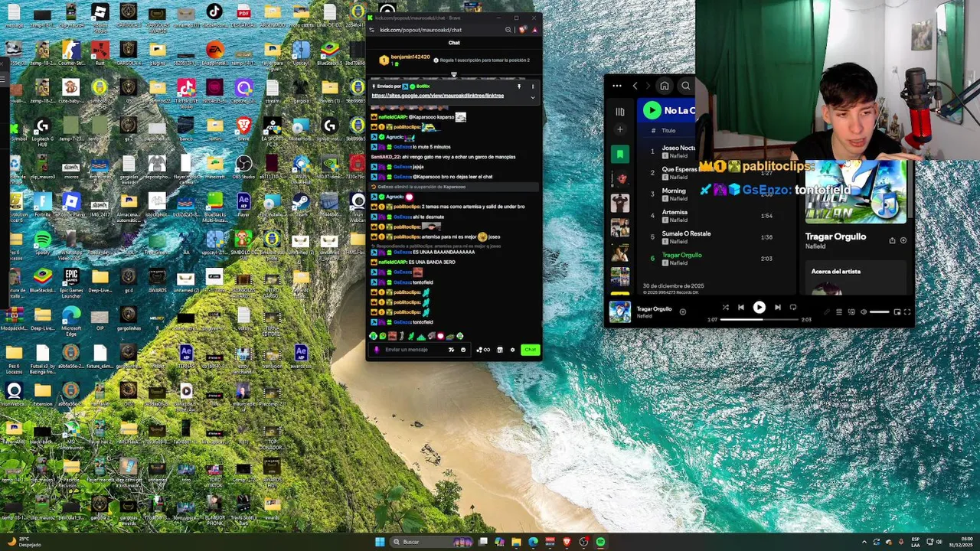
Task: Open the Spotify three-dot main menu
Action: coord(617,86)
